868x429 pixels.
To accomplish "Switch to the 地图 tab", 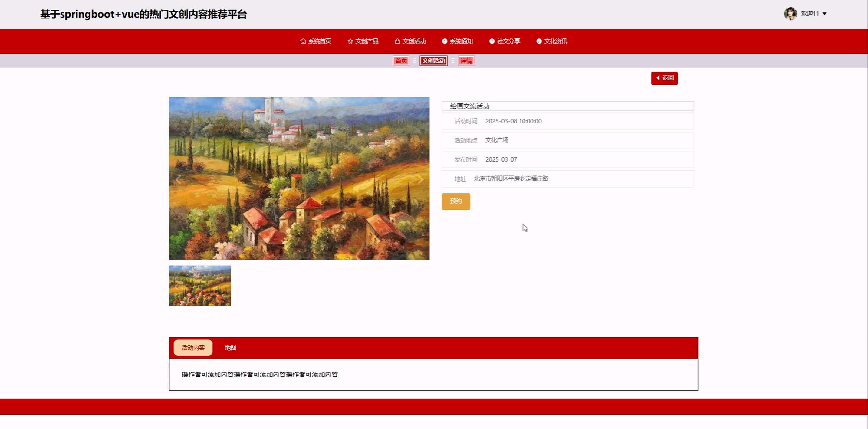I will click(x=231, y=348).
